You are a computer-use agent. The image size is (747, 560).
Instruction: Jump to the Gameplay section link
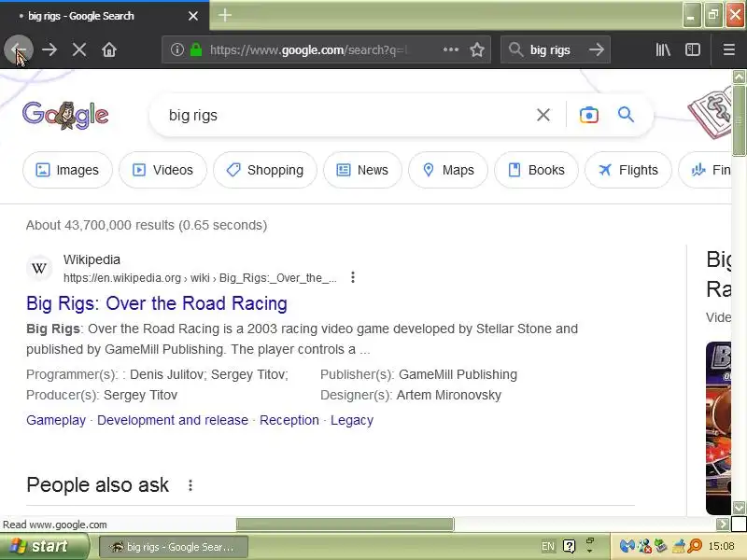click(x=56, y=420)
